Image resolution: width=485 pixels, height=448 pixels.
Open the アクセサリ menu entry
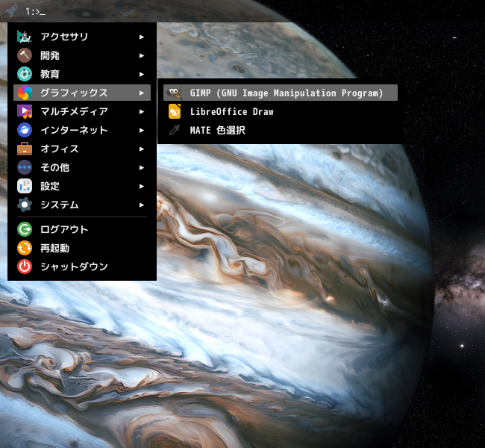tap(82, 37)
